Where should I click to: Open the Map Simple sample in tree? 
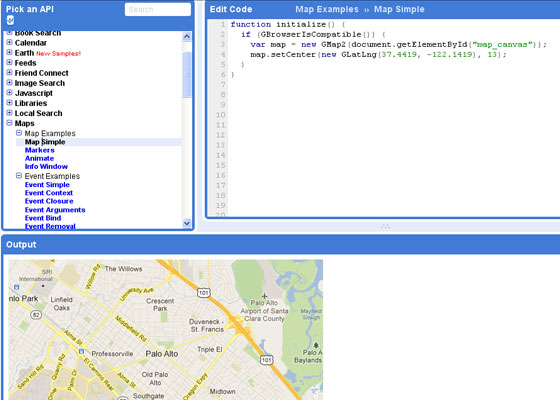(45, 142)
